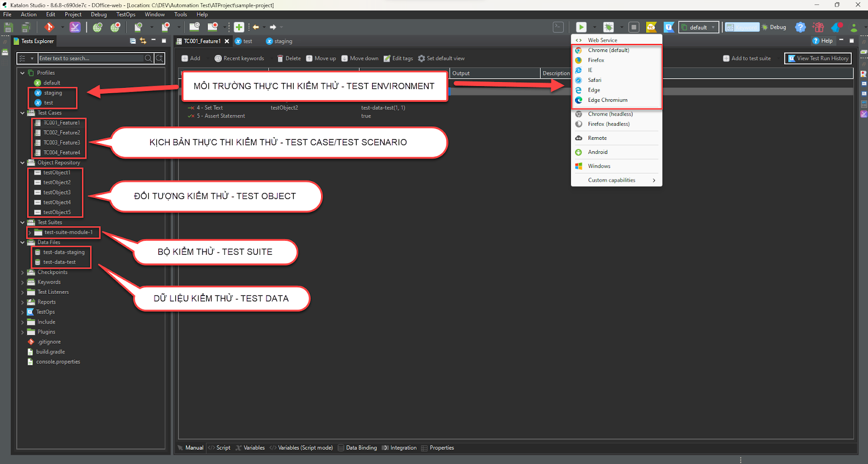Open the TestOps menu

point(126,15)
